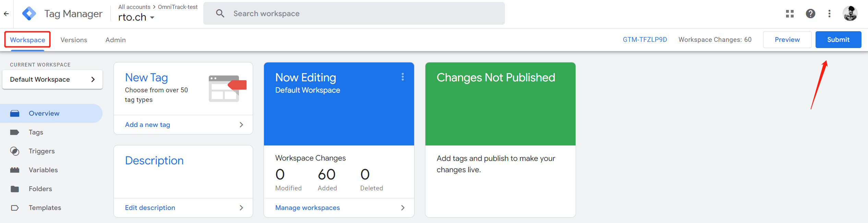868x223 pixels.
Task: Click the chevron beside Edit description
Action: (241, 208)
